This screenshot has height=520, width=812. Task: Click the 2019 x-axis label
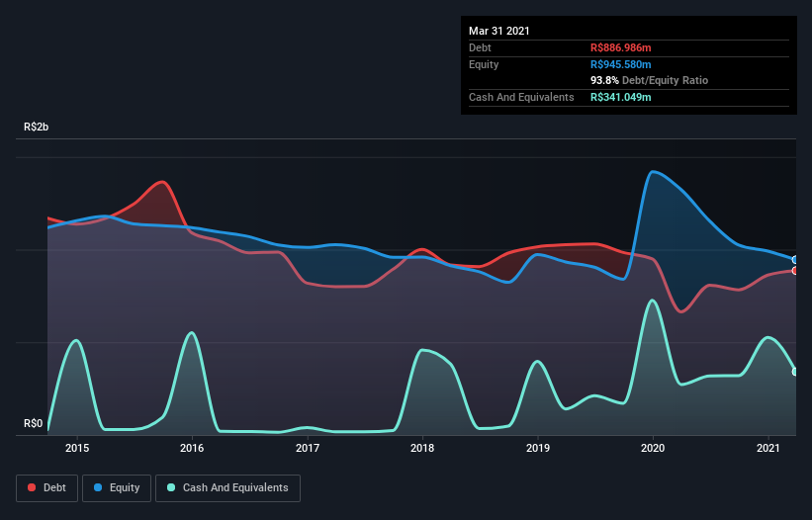538,448
